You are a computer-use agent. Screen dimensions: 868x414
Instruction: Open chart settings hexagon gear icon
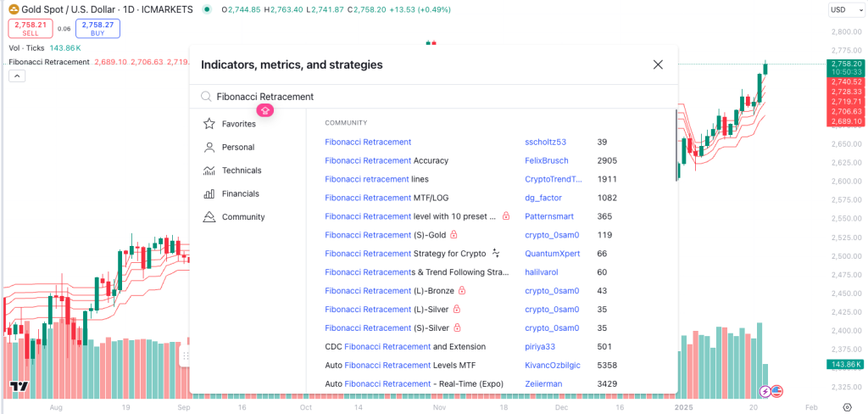(x=847, y=407)
